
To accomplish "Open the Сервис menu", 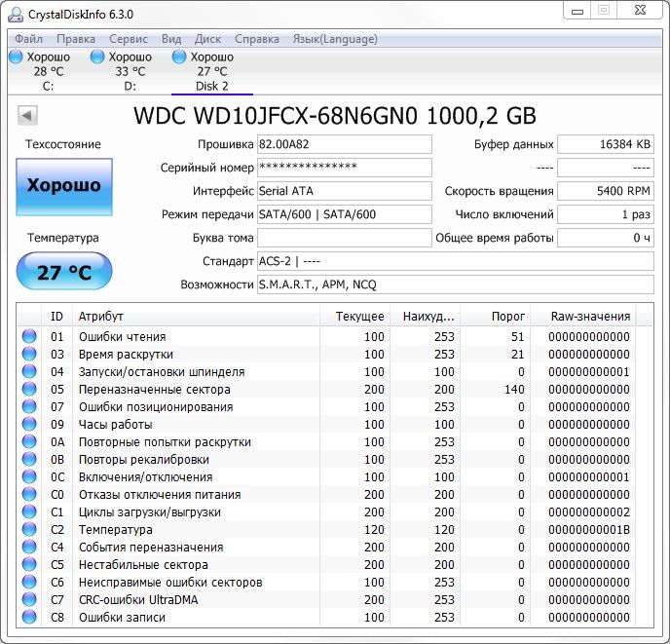I will click(129, 39).
